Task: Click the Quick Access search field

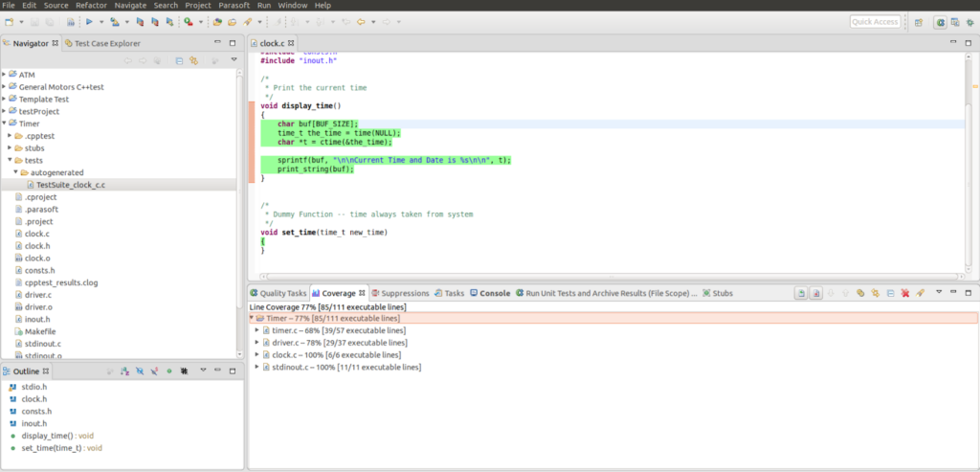Action: pyautogui.click(x=875, y=21)
